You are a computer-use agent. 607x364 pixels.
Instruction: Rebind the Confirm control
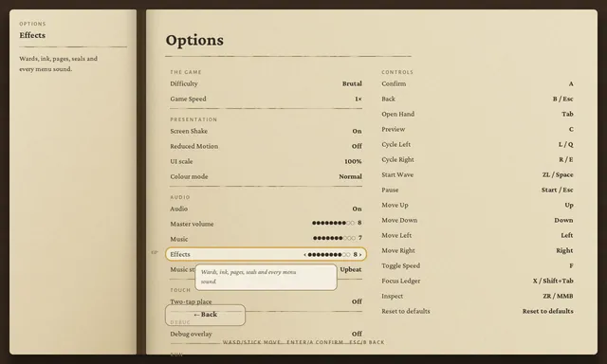point(477,83)
